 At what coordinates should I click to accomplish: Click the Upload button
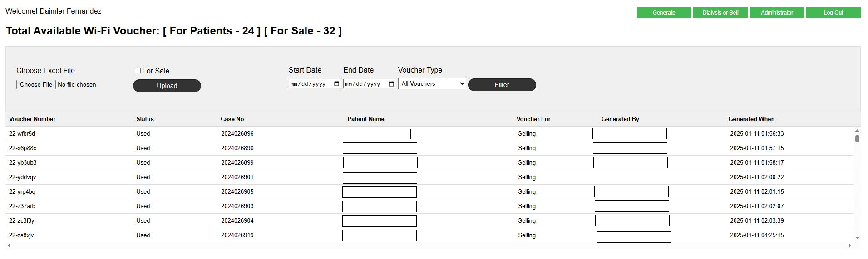click(167, 86)
